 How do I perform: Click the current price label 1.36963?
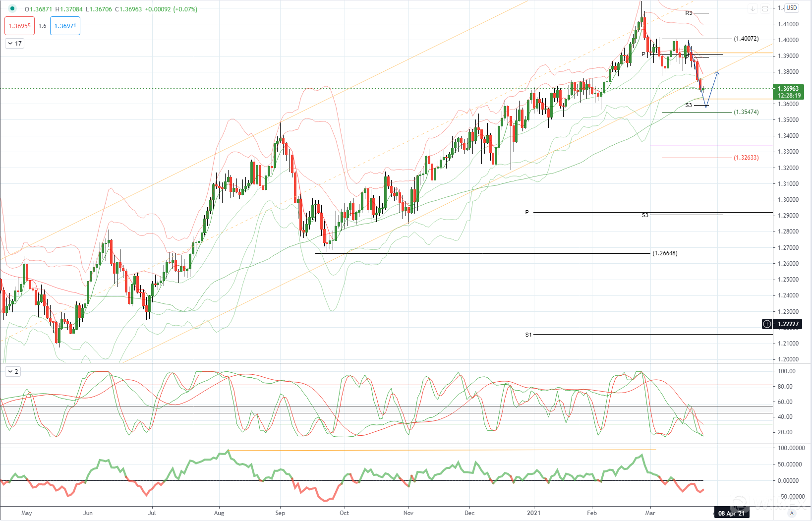788,89
